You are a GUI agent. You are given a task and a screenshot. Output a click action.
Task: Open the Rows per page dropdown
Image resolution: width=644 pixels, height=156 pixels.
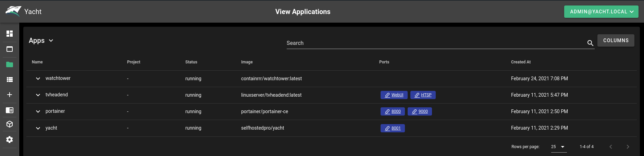click(x=559, y=147)
